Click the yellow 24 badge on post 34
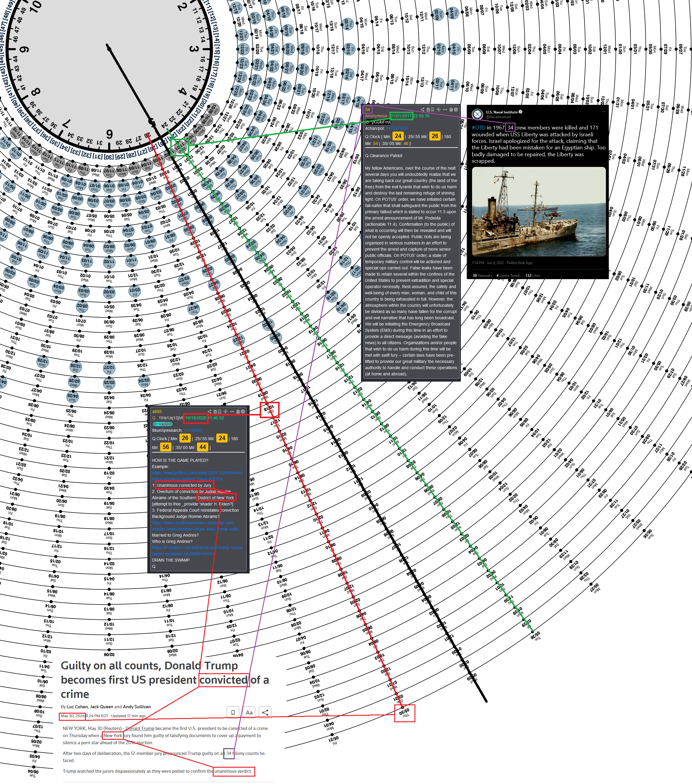This screenshot has width=692, height=784. (x=398, y=136)
